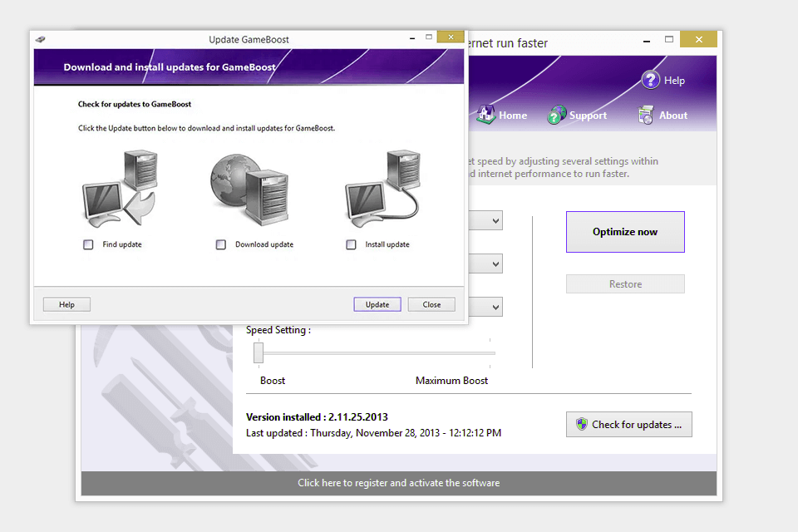The height and width of the screenshot is (532, 798).
Task: Click the Install update computer image
Action: 382,189
